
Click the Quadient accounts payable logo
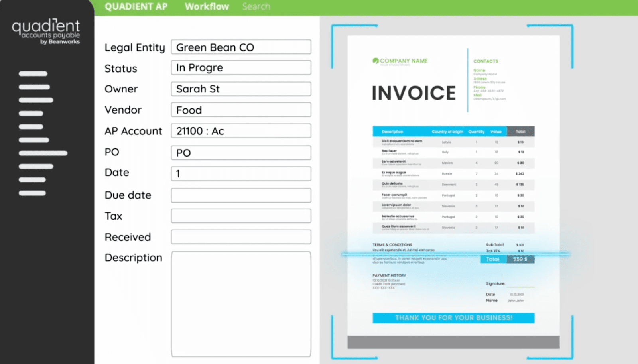[46, 31]
